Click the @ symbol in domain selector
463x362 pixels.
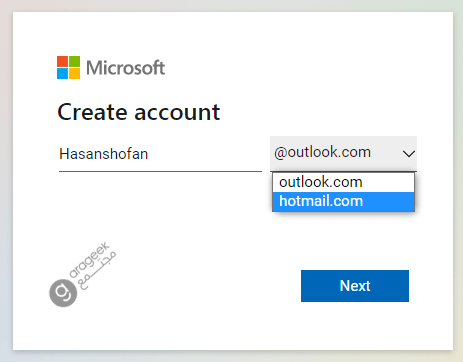(281, 153)
